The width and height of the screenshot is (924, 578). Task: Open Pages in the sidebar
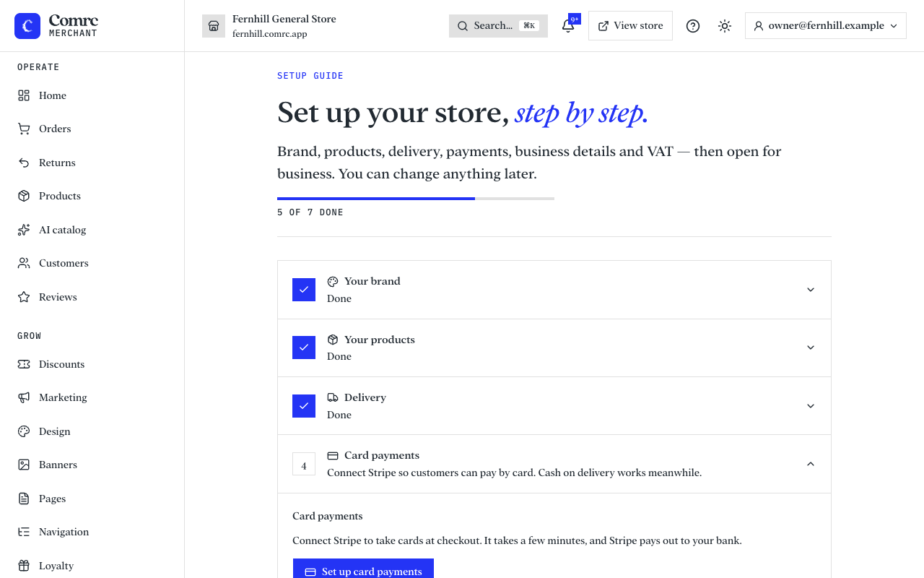point(92,499)
